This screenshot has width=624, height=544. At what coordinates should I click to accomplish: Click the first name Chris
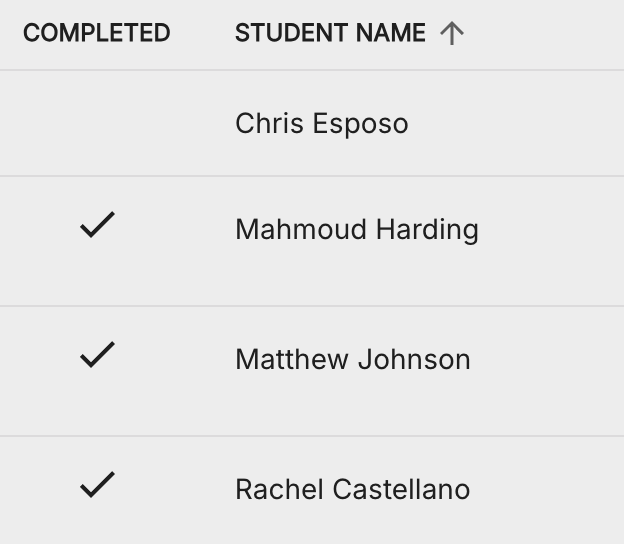pyautogui.click(x=269, y=123)
